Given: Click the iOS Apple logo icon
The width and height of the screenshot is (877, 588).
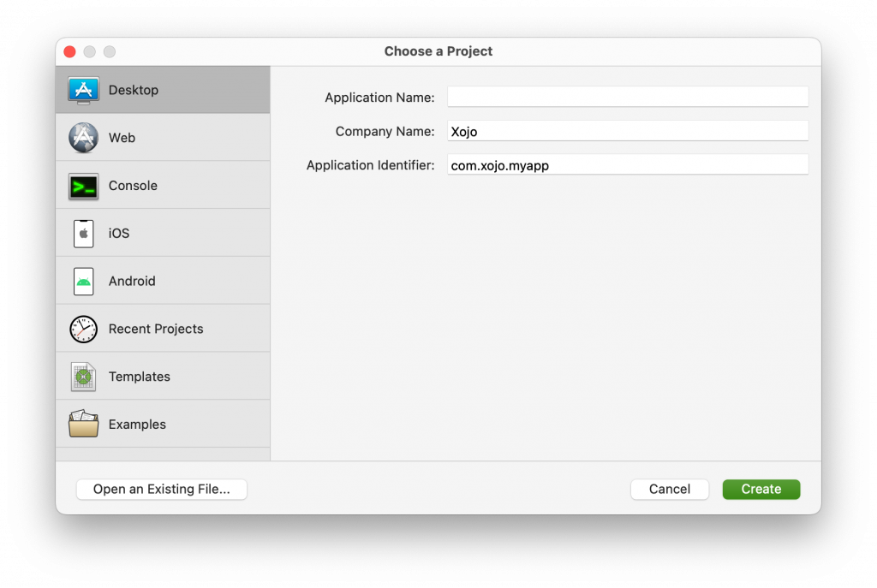Looking at the screenshot, I should tap(83, 233).
